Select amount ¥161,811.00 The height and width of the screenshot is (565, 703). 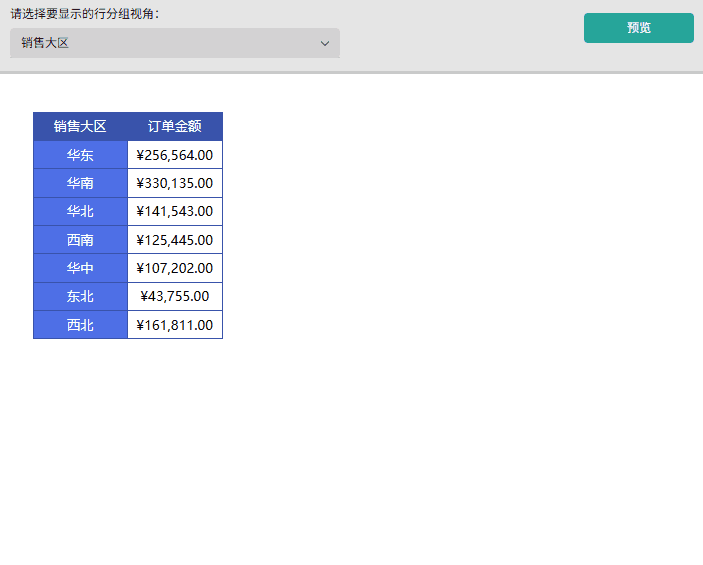175,325
